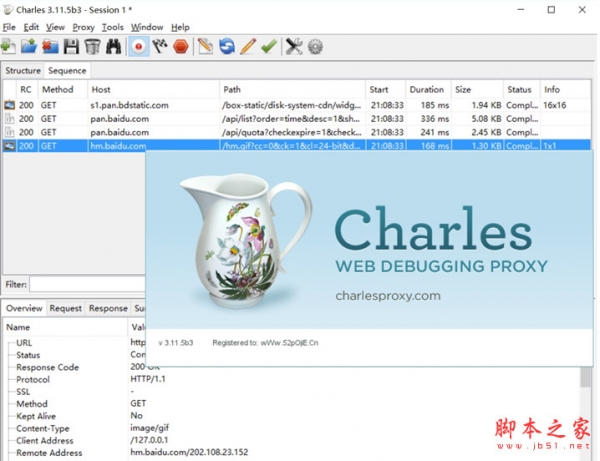600x461 pixels.
Task: Select the /api/quota?checkexpire request row
Action: pyautogui.click(x=297, y=132)
